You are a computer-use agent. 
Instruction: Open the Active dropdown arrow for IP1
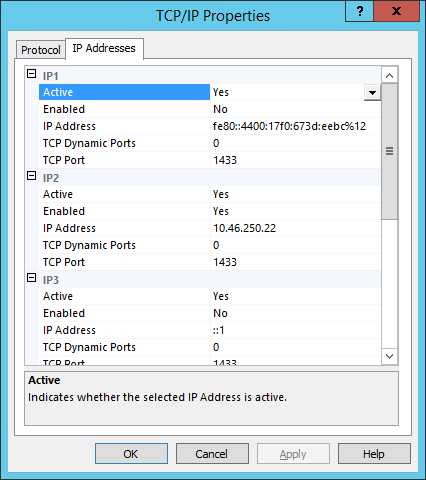(372, 92)
